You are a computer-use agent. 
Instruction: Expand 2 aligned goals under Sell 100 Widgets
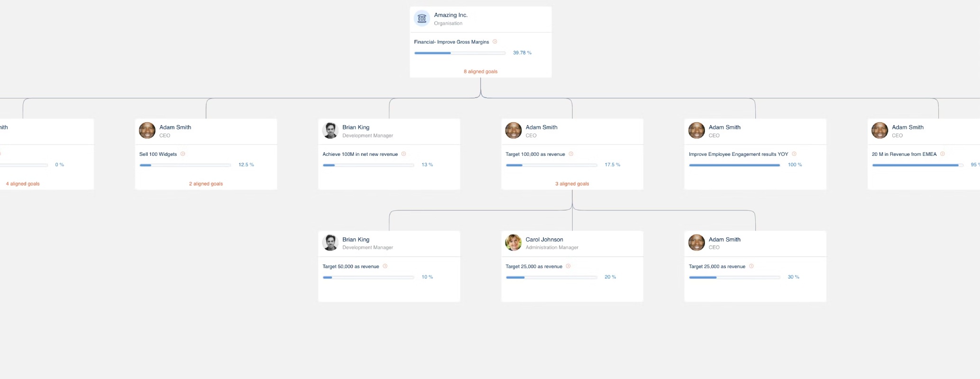click(206, 184)
